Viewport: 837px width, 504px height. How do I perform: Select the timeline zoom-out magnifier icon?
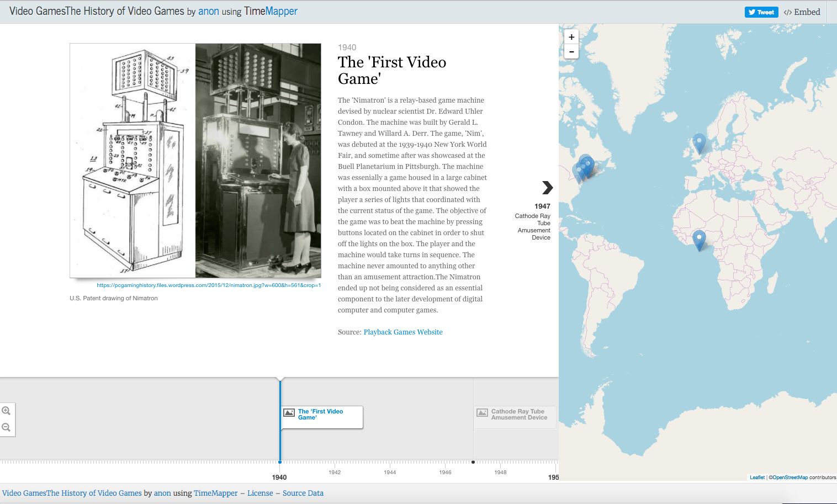point(7,427)
